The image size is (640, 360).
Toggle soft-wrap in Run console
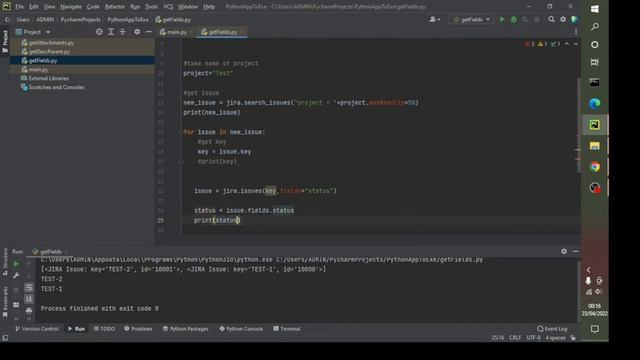pos(29,287)
